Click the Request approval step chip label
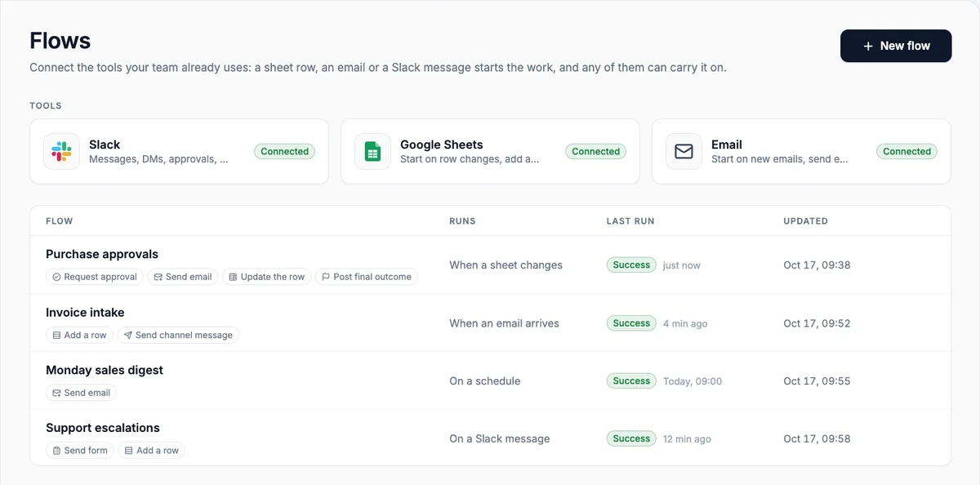Screen dimensions: 980x485 tap(100, 277)
